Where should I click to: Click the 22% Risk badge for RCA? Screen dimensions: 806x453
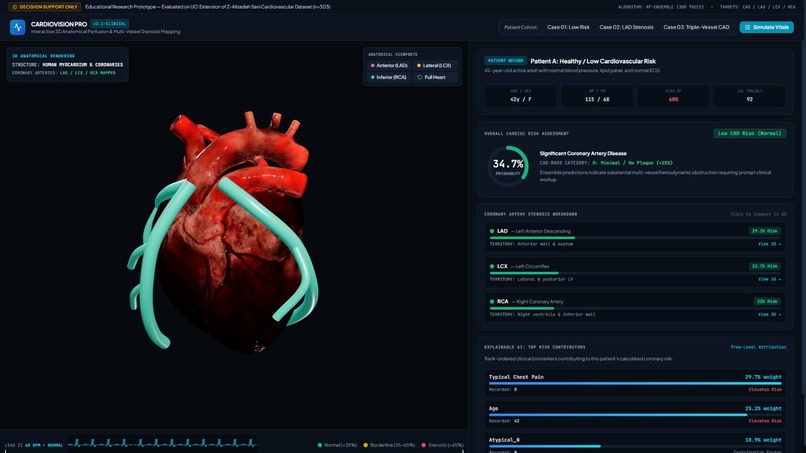click(x=767, y=301)
